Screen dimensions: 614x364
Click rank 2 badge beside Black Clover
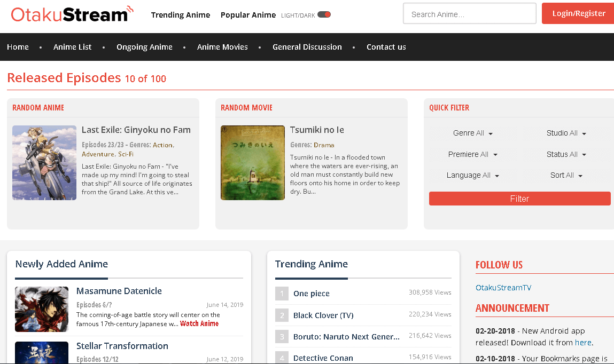coord(282,315)
